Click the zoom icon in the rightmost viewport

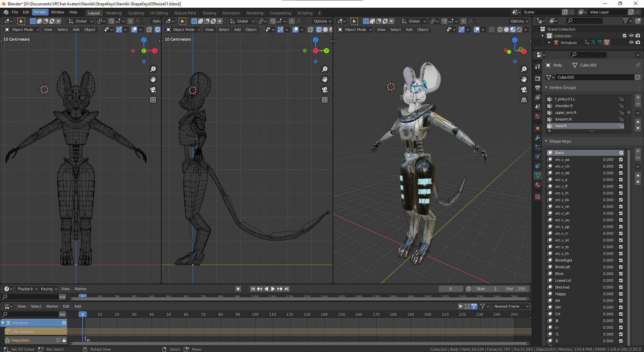pyautogui.click(x=524, y=69)
